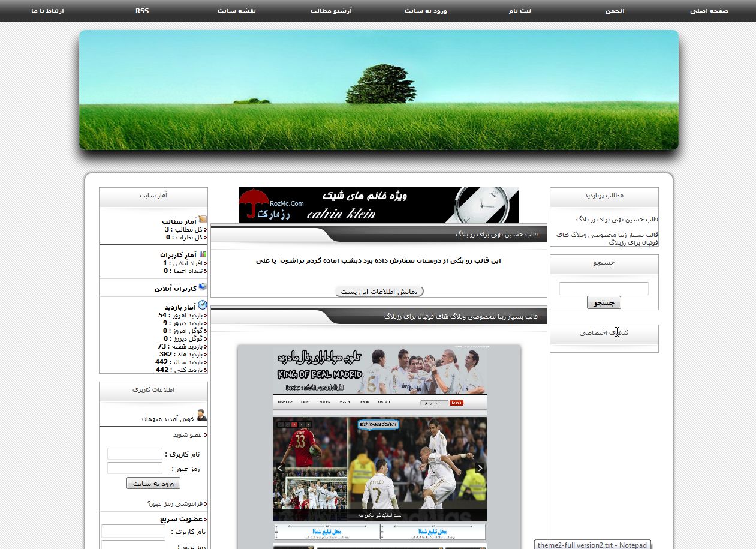The image size is (756, 549).
Task: Click the guest user avatar icon
Action: tap(201, 415)
